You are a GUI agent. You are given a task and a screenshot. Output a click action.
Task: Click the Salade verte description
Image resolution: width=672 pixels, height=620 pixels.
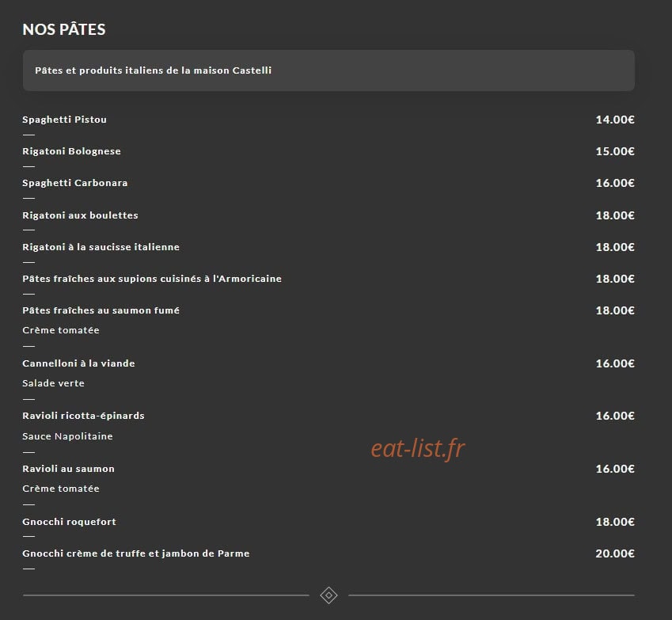point(53,383)
